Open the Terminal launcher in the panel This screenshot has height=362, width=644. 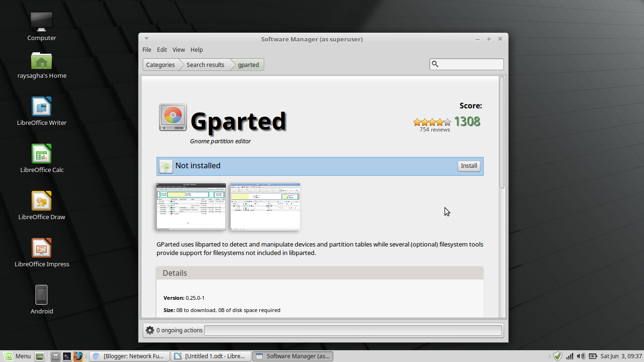click(x=67, y=356)
